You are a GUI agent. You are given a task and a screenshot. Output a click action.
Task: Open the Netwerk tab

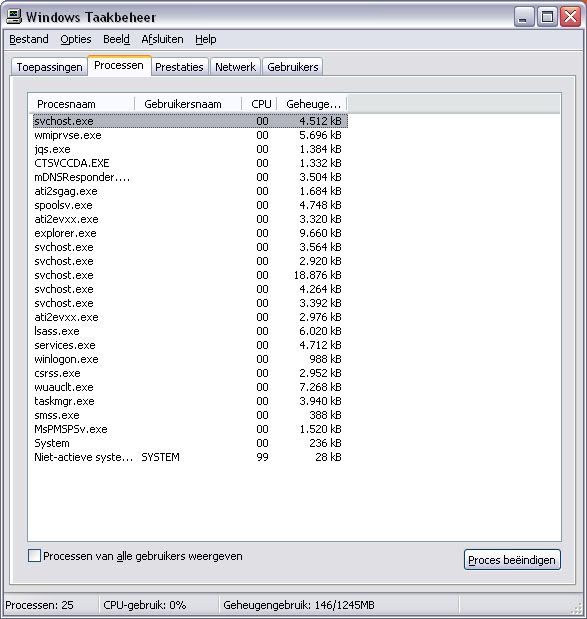tap(235, 67)
